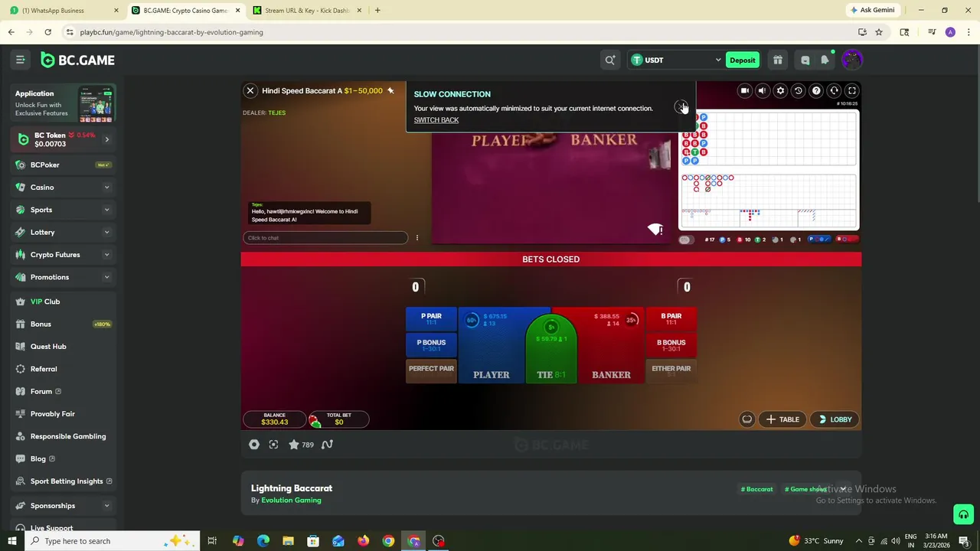Image resolution: width=980 pixels, height=551 pixels.
Task: Click the # Baccarat tag
Action: point(756,489)
